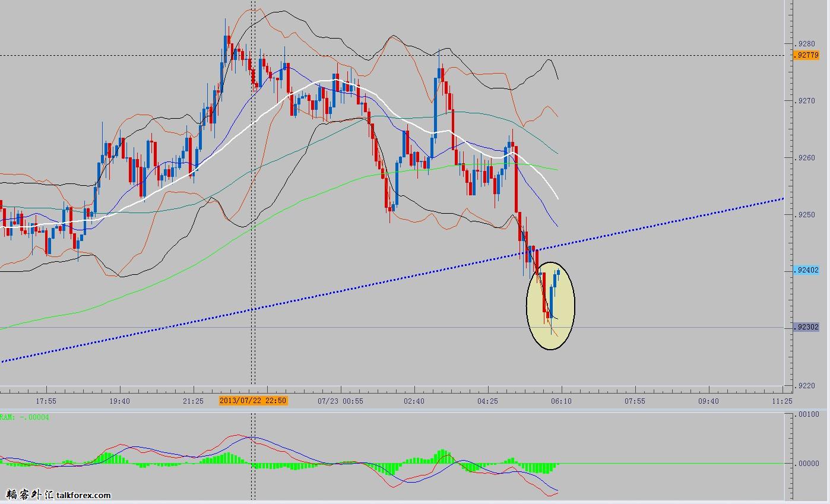Click the current price label .92402
This screenshot has height=504, width=830.
point(806,270)
